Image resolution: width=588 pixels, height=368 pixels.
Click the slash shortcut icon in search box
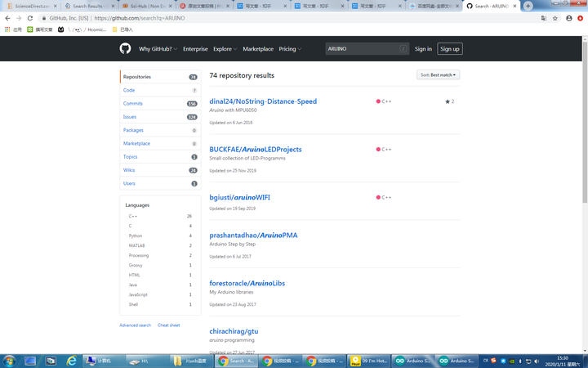pos(403,48)
